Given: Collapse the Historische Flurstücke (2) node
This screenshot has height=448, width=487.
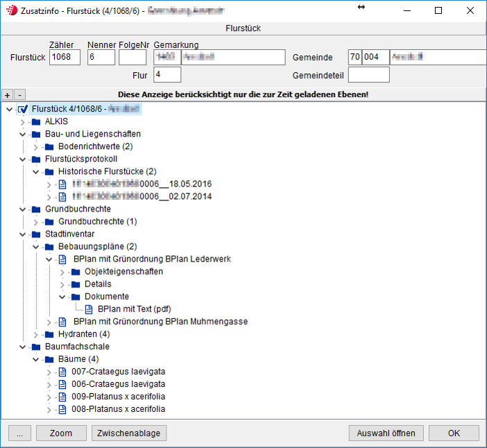Looking at the screenshot, I should pos(35,172).
